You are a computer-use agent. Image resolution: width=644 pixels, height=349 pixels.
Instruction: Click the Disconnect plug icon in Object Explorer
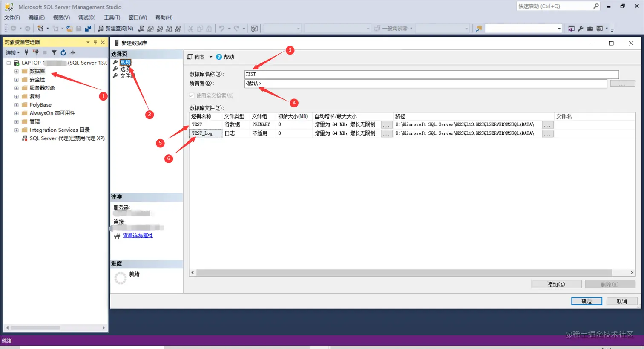(36, 52)
